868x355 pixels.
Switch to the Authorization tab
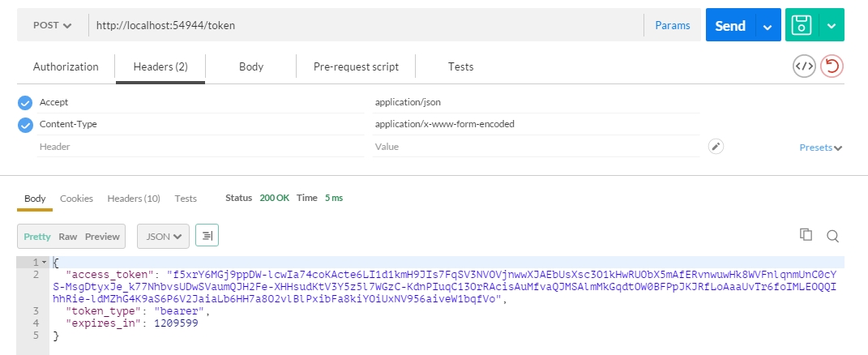(x=66, y=67)
